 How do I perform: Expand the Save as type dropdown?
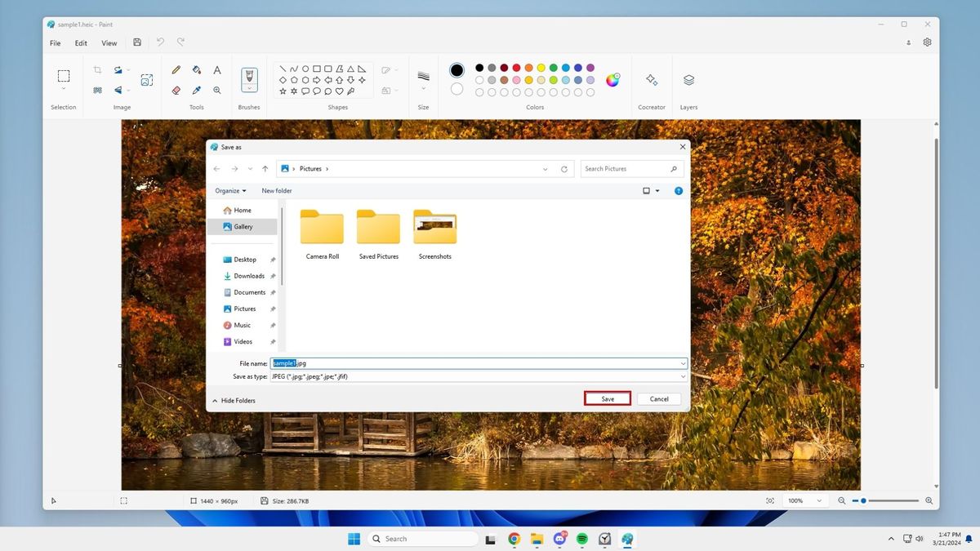point(683,376)
